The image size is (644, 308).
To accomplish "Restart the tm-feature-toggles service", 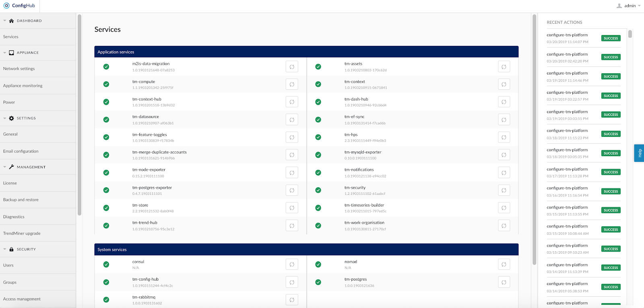I will [x=292, y=137].
